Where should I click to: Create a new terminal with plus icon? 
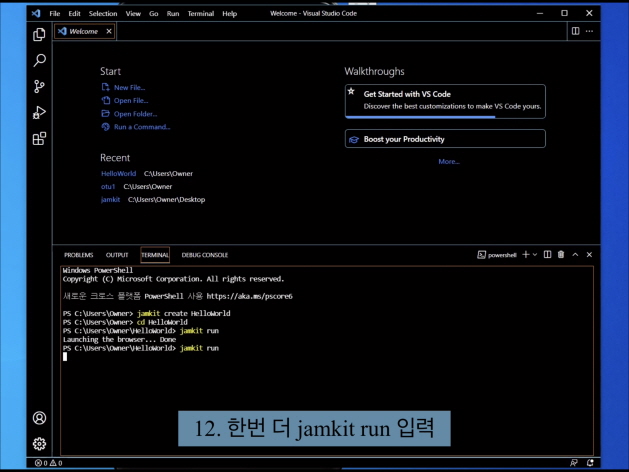coord(526,255)
